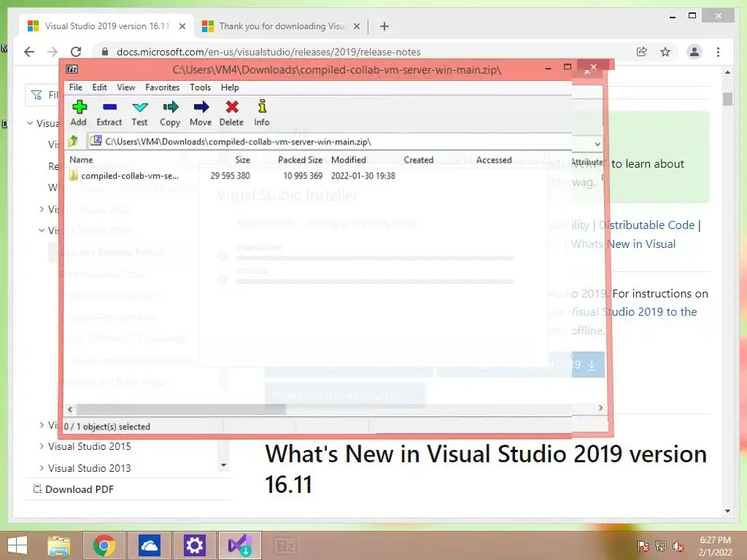Image resolution: width=747 pixels, height=560 pixels.
Task: Expand Visual Studio 2015 tree item
Action: coord(42,446)
